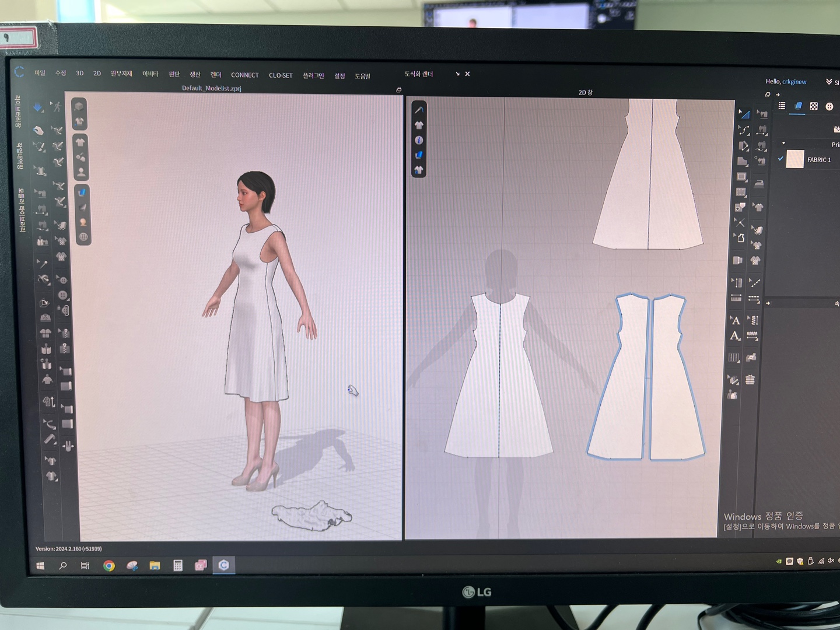Toggle the checkmark next to FABRIC 1
The height and width of the screenshot is (630, 840).
pyautogui.click(x=780, y=159)
